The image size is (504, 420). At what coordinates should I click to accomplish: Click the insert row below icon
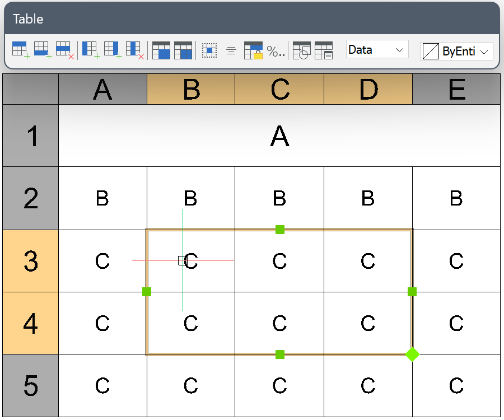(x=42, y=50)
